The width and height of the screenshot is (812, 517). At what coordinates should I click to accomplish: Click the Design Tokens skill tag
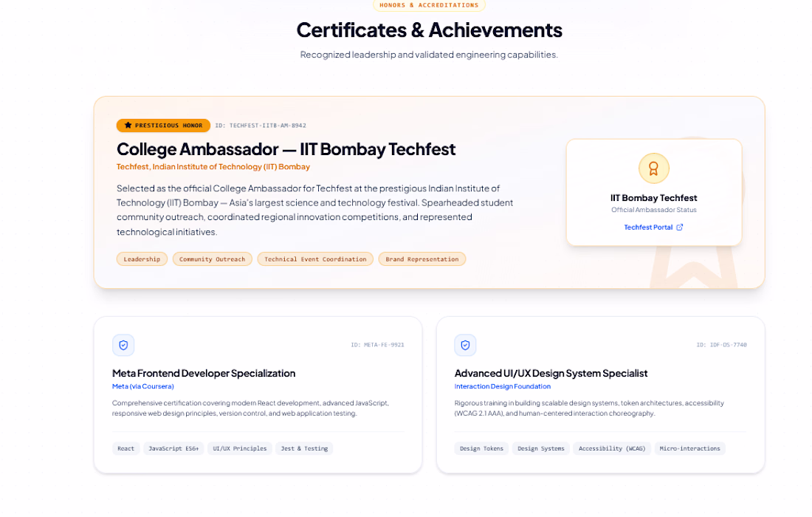(x=481, y=448)
